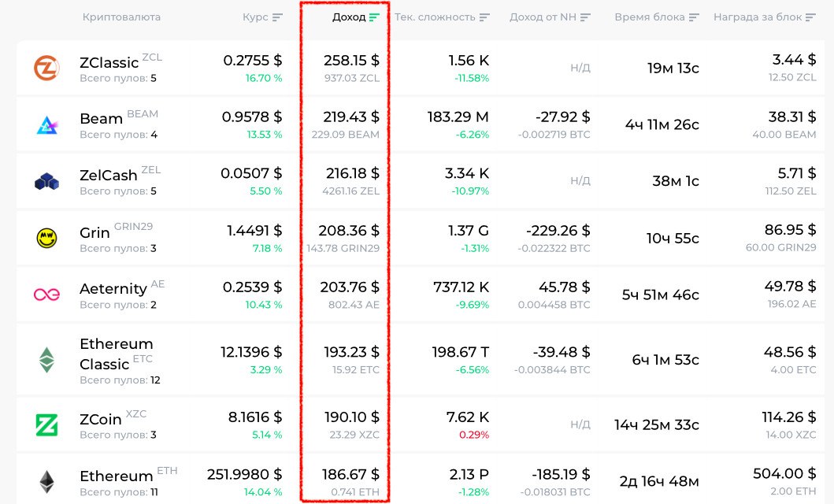Click the Ethereum Classic green diamond logo

point(46,360)
